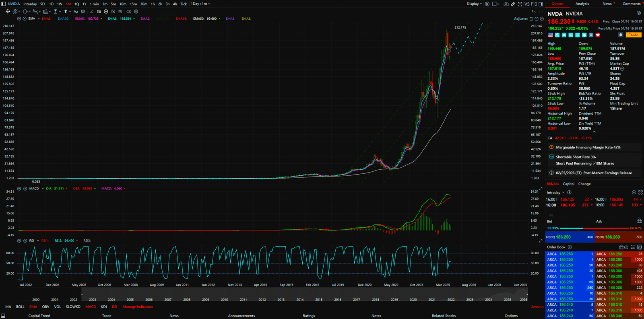Screen dimensions: 644x319
Task: Remove the MACD indicator with its X icon
Action: (25, 189)
